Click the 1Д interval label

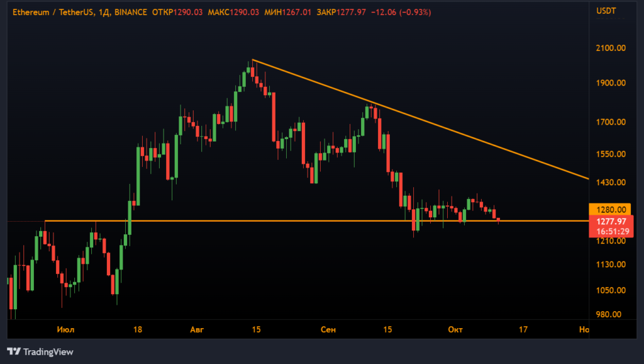104,13
